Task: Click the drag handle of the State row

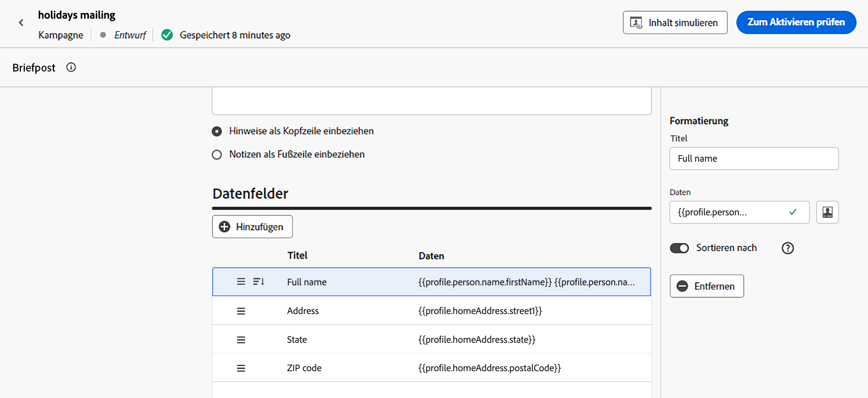Action: coord(241,340)
